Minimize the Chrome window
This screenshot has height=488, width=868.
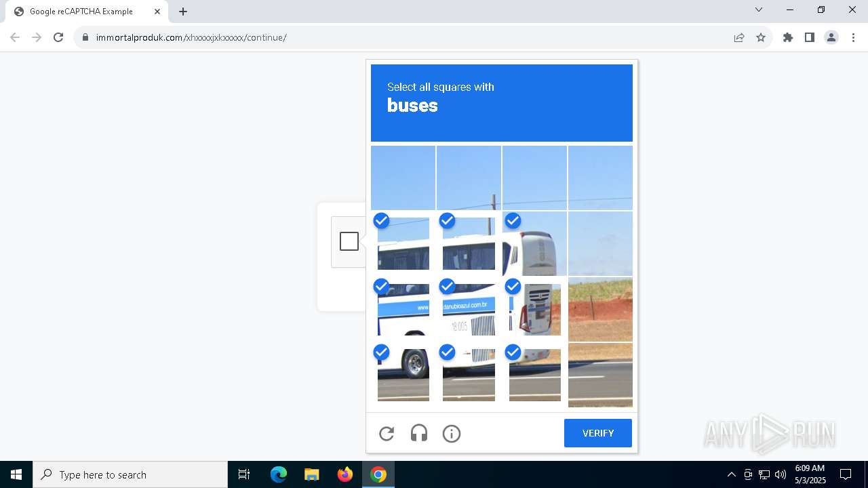pyautogui.click(x=790, y=9)
